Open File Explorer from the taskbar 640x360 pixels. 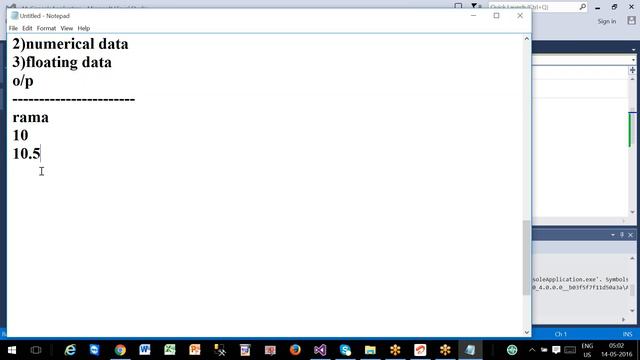[x=370, y=350]
